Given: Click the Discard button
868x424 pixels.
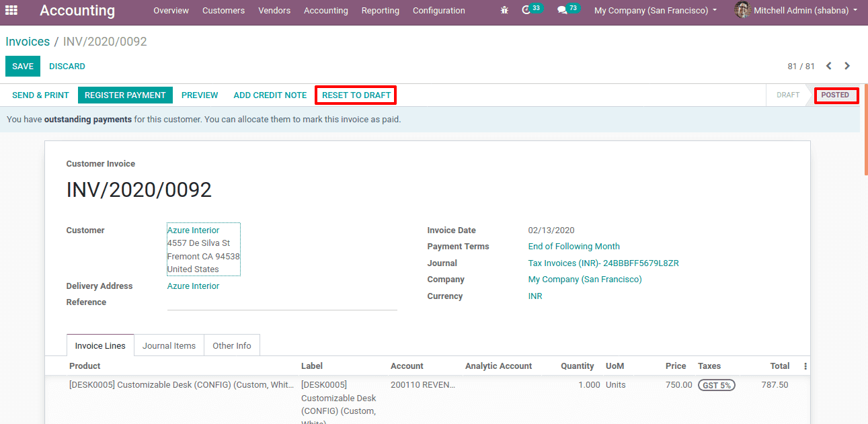Looking at the screenshot, I should [x=67, y=66].
